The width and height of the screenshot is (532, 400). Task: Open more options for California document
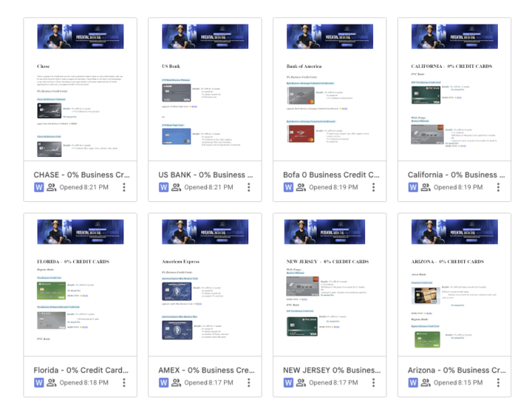pyautogui.click(x=498, y=187)
